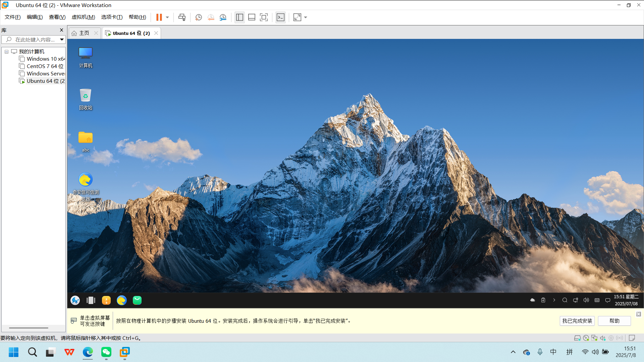Viewport: 644px width, 362px height.
Task: Click the guest tray keyboard icon
Action: (x=597, y=300)
